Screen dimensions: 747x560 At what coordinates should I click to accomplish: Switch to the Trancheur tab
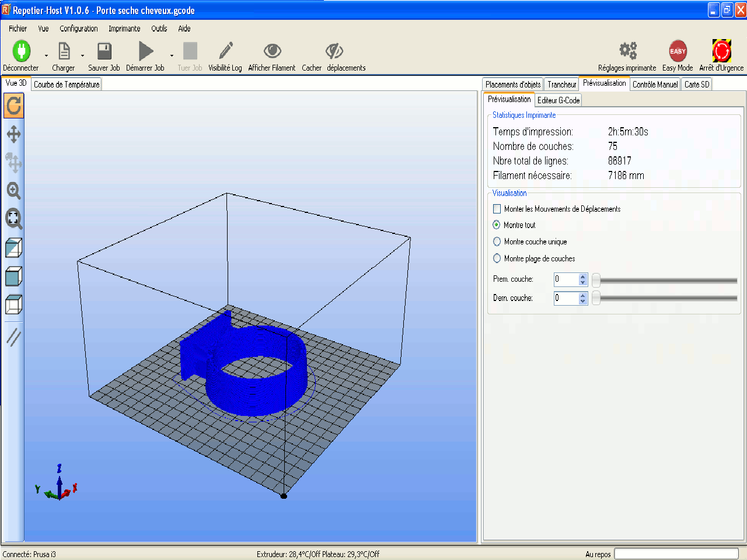(561, 85)
